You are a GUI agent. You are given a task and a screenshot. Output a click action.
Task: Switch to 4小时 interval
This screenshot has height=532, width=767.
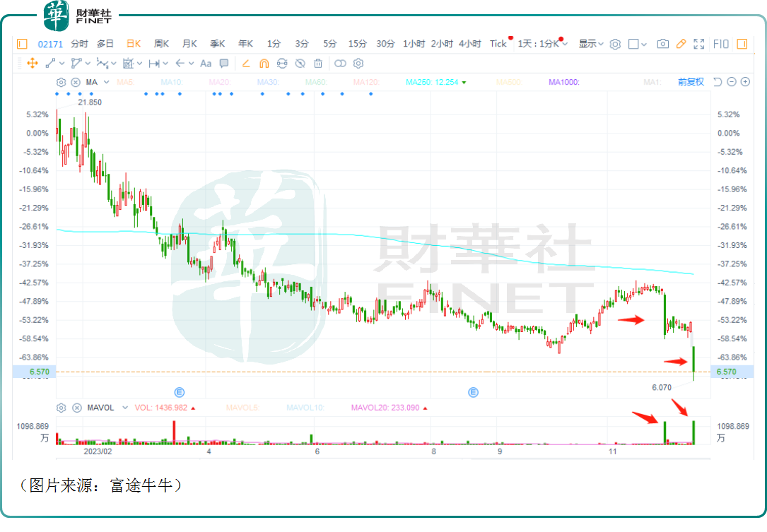470,44
